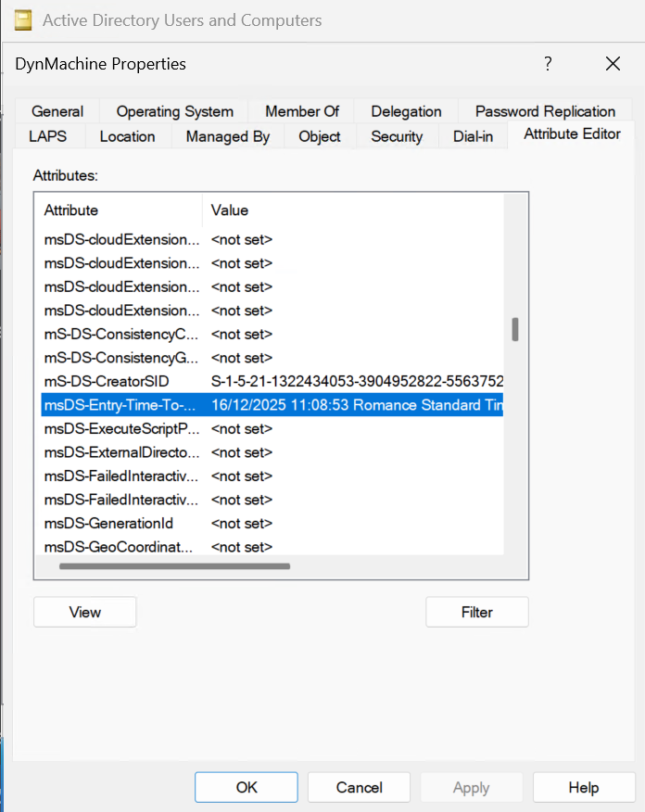Open the Delegation tab
The height and width of the screenshot is (812, 645).
(405, 110)
